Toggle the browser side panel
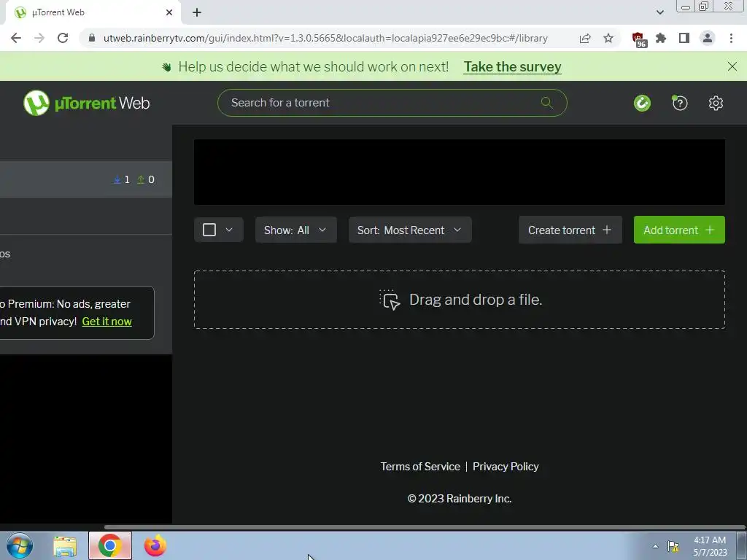Viewport: 747px width, 560px height. [x=684, y=38]
